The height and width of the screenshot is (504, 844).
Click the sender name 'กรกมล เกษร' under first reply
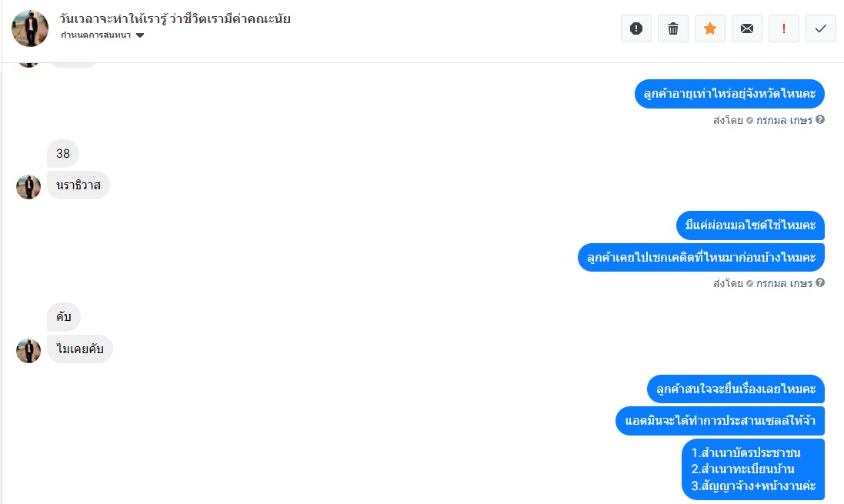pyautogui.click(x=784, y=120)
